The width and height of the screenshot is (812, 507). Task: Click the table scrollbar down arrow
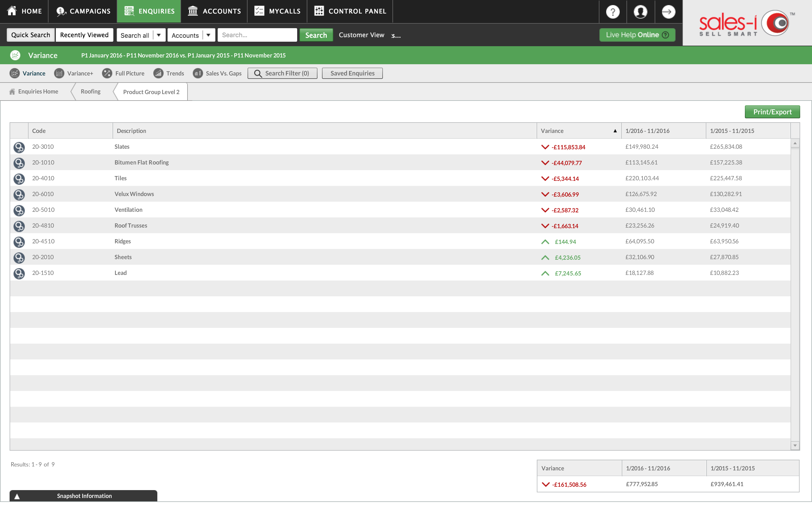pyautogui.click(x=795, y=445)
